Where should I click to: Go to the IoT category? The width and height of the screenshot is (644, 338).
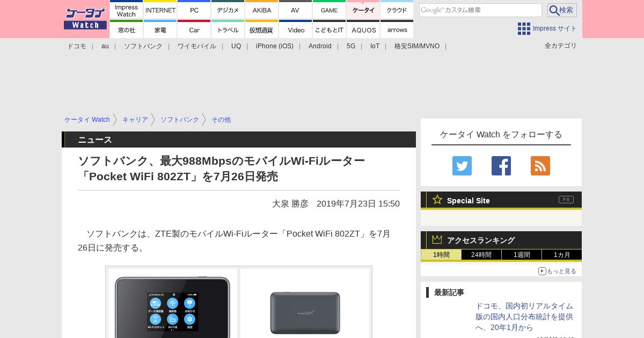click(x=375, y=46)
